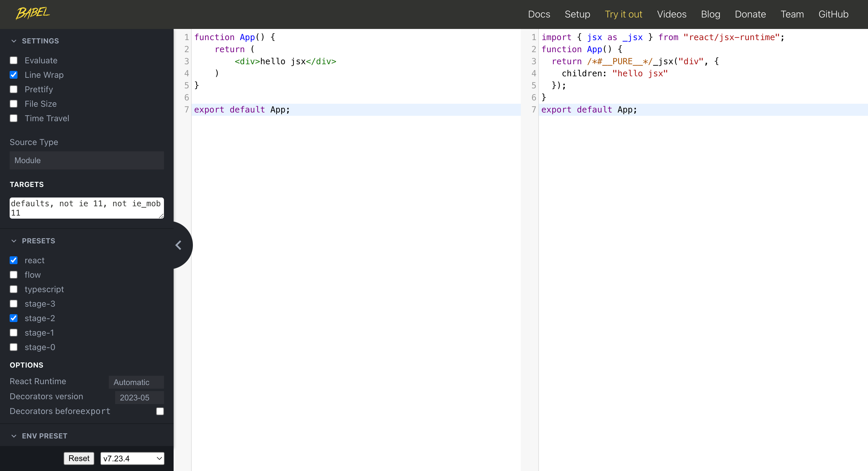868x471 pixels.
Task: Turn on the File Size checkbox
Action: coord(14,104)
